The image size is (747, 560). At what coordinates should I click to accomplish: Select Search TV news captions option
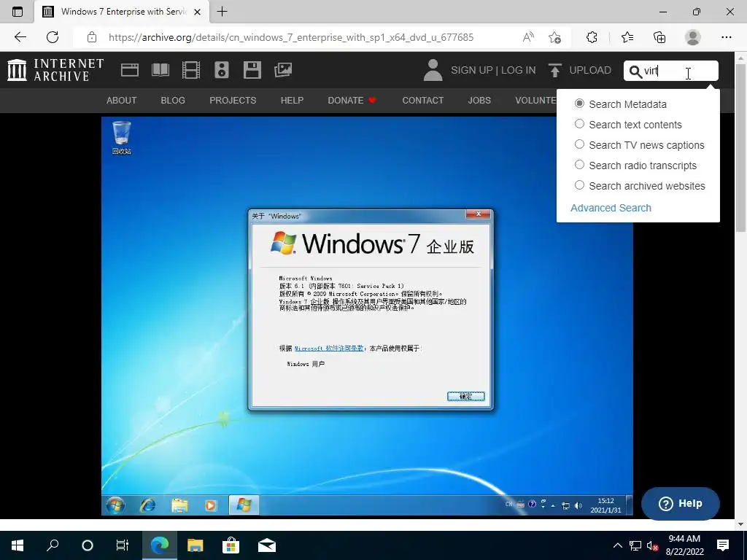coord(579,144)
